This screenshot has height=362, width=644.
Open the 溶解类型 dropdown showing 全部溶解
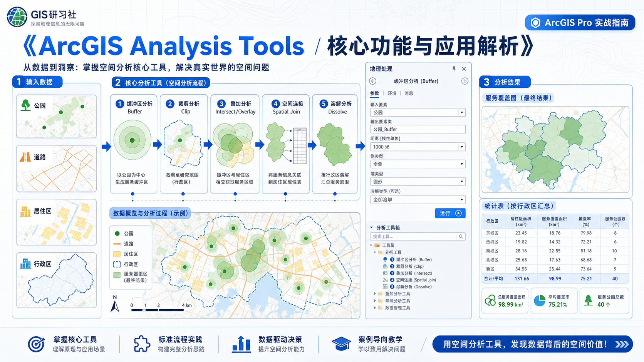pos(461,200)
